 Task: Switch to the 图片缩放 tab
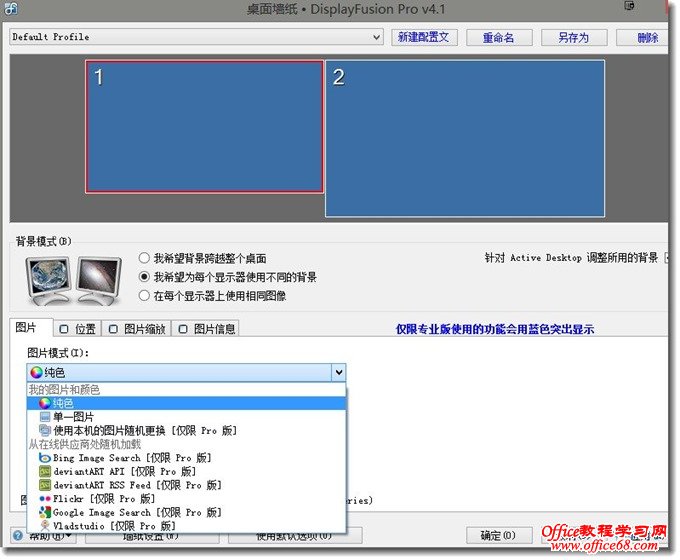pyautogui.click(x=137, y=329)
